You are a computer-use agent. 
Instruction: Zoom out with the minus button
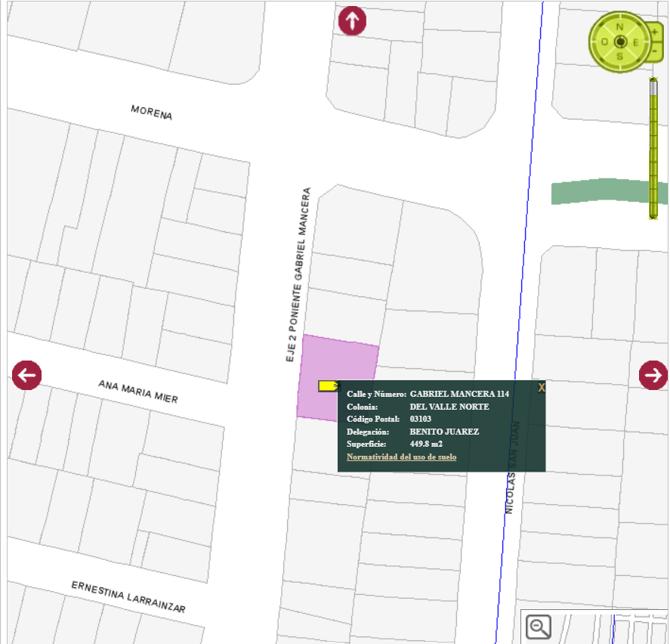654,51
